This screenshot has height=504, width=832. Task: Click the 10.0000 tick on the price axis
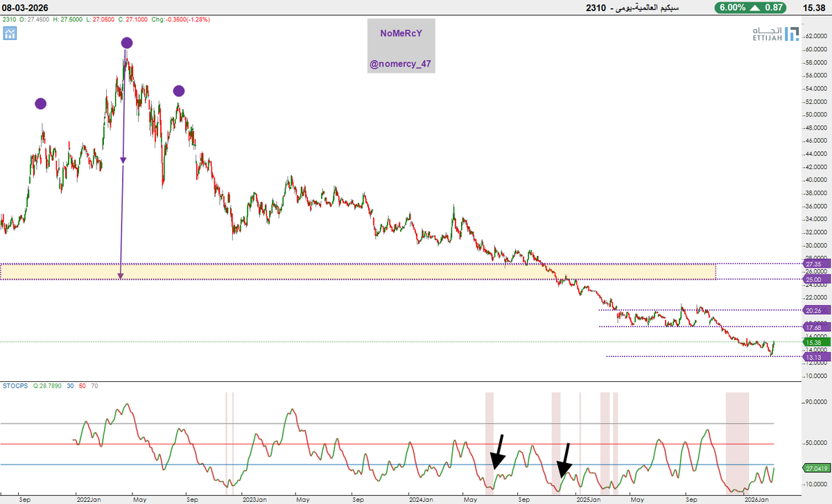click(x=815, y=376)
